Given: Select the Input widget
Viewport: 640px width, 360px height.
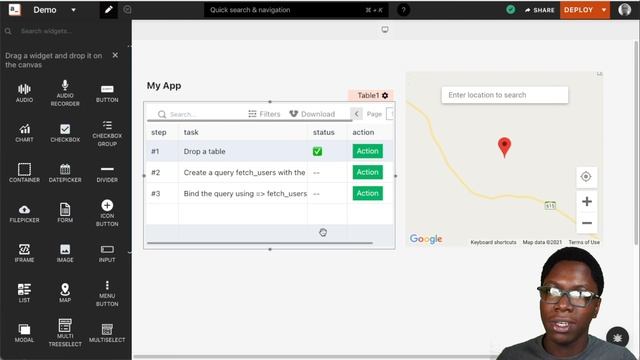Looking at the screenshot, I should click(107, 253).
